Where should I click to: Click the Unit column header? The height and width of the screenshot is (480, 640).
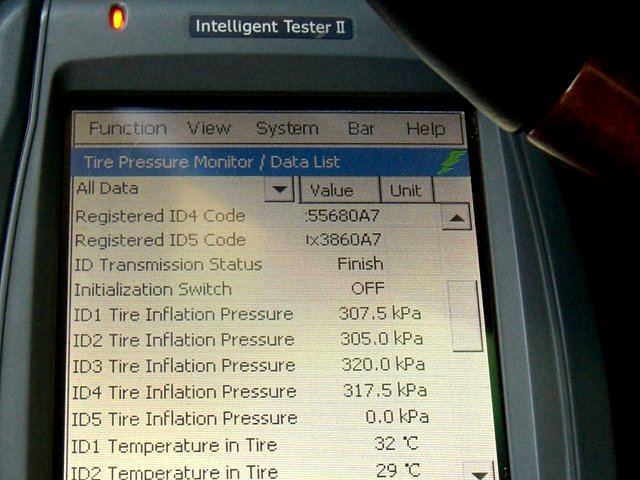pyautogui.click(x=405, y=190)
